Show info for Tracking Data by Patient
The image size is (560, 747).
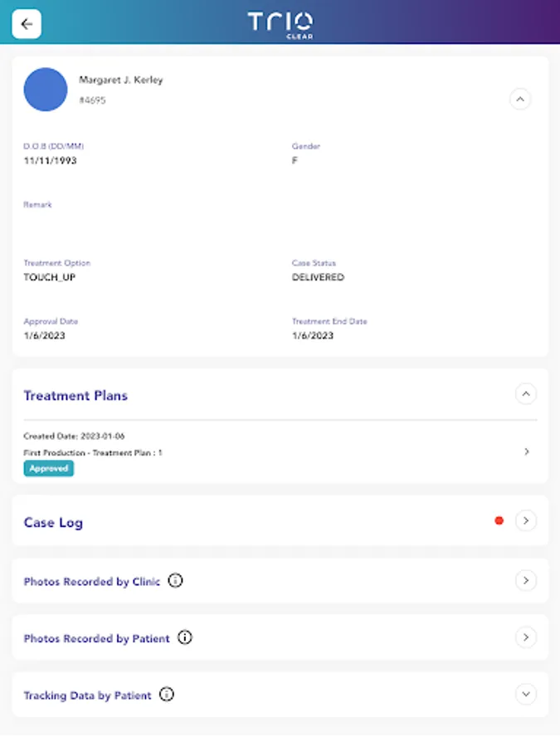(167, 695)
